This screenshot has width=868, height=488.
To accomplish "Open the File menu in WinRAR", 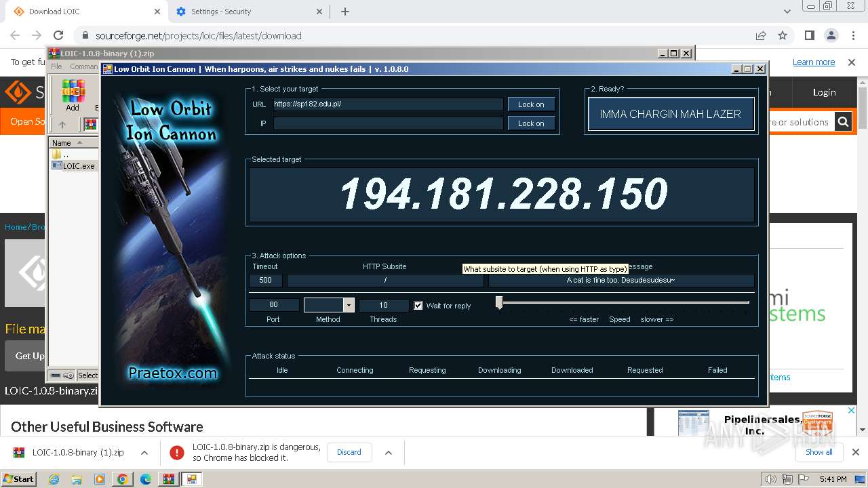I will [57, 66].
